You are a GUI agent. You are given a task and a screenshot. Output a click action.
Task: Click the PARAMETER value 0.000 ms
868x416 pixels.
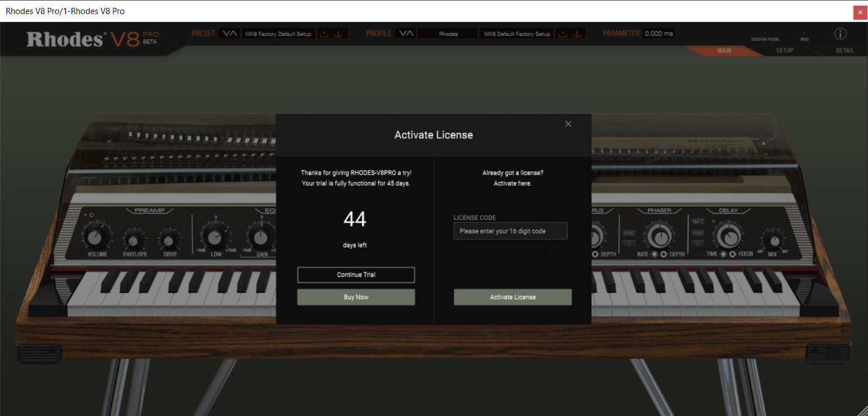click(x=659, y=34)
